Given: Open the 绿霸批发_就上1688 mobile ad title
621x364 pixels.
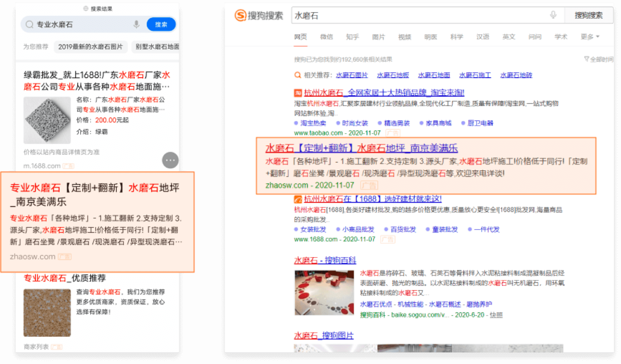Looking at the screenshot, I should pos(97,81).
